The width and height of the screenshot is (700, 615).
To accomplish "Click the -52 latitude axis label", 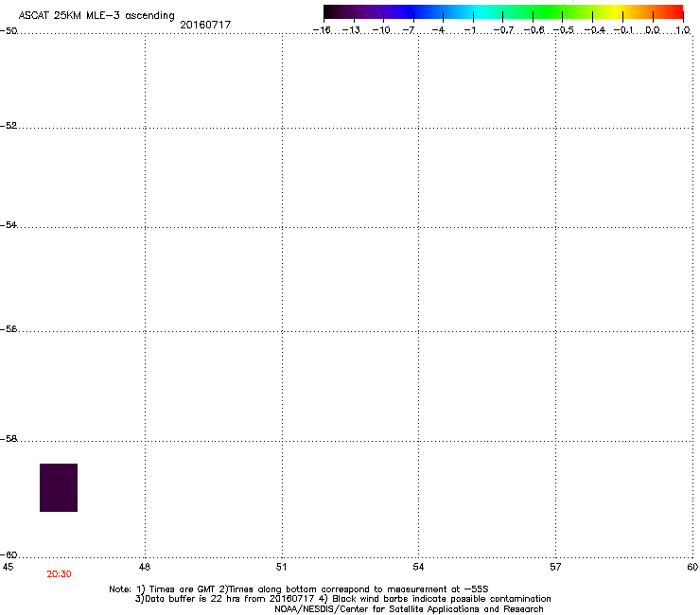I will (9, 126).
